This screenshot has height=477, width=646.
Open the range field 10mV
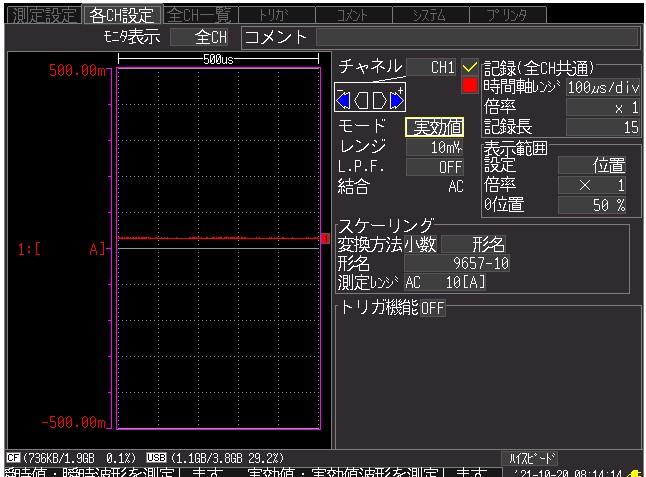click(x=435, y=147)
